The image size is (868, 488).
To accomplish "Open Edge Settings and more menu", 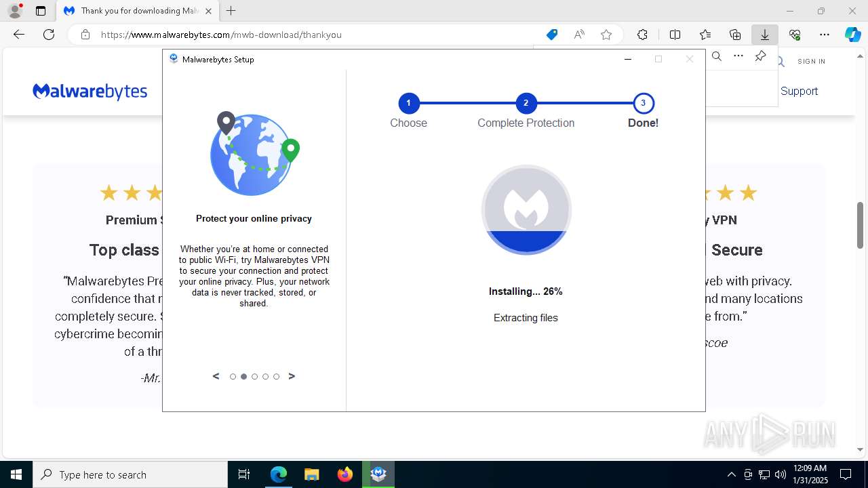I will point(825,35).
